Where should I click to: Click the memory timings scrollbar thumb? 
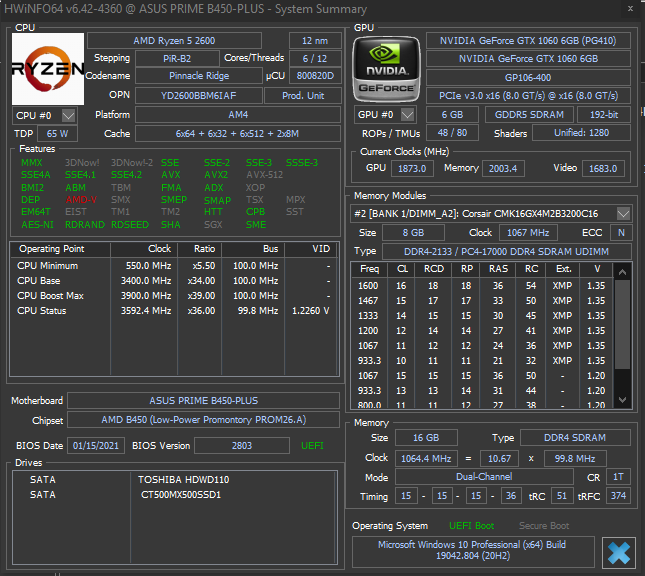tap(622, 324)
